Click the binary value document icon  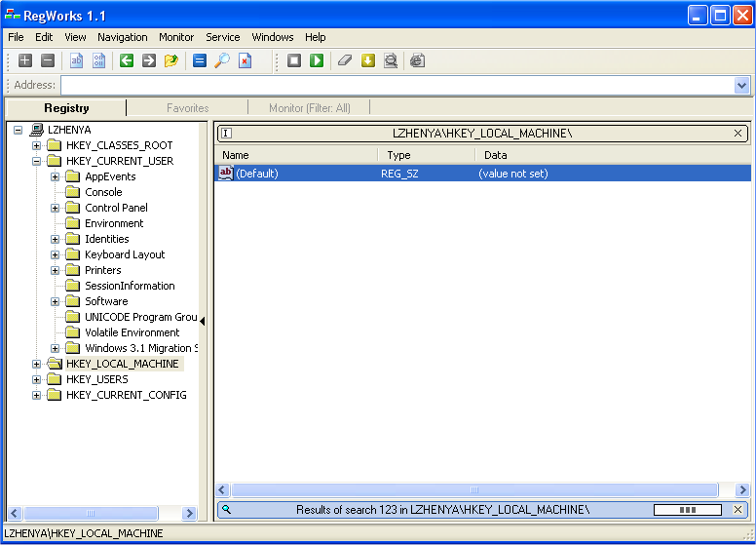(x=98, y=60)
